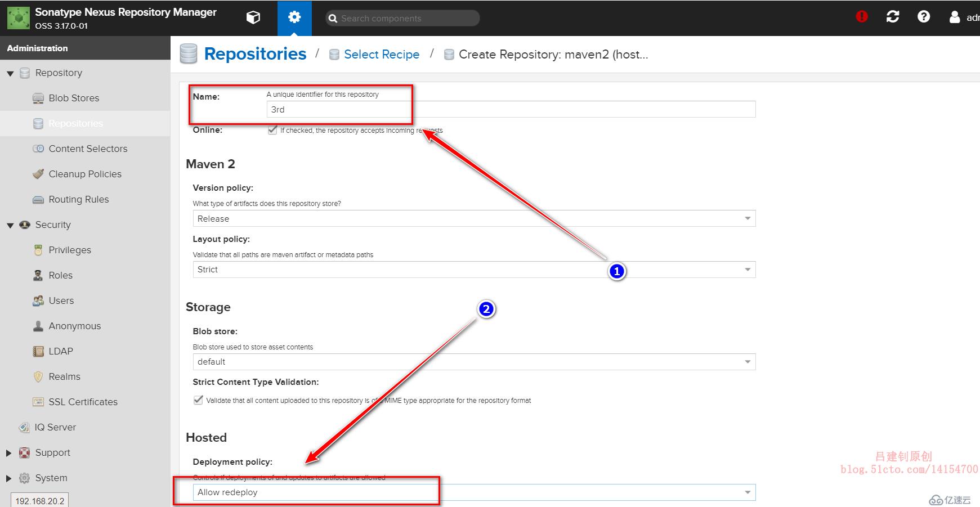Open the Blob store default dropdown

(x=474, y=362)
